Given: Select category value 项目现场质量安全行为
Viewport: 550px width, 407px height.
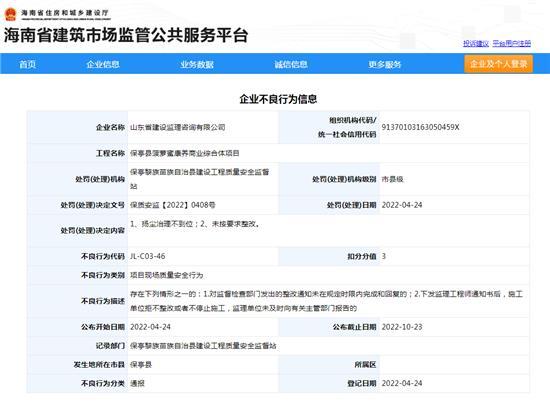Looking at the screenshot, I should [167, 275].
